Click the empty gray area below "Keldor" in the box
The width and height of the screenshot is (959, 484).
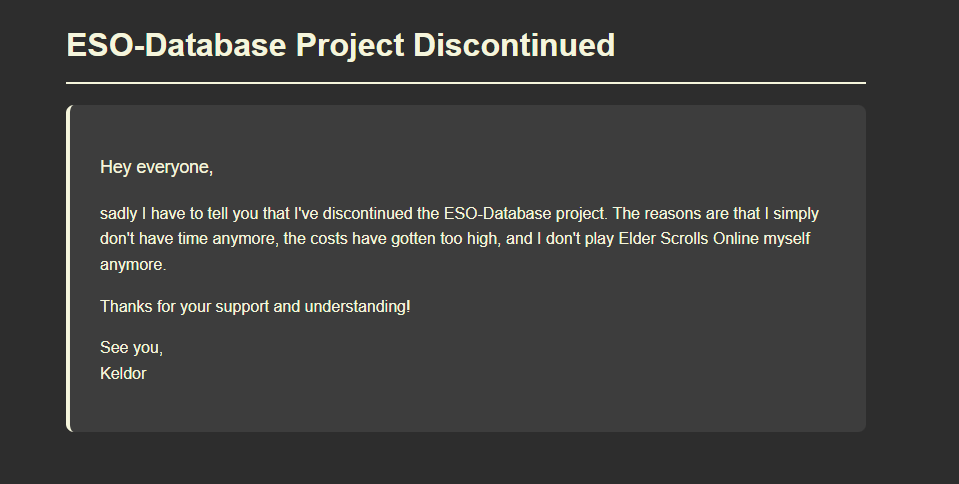pos(468,409)
